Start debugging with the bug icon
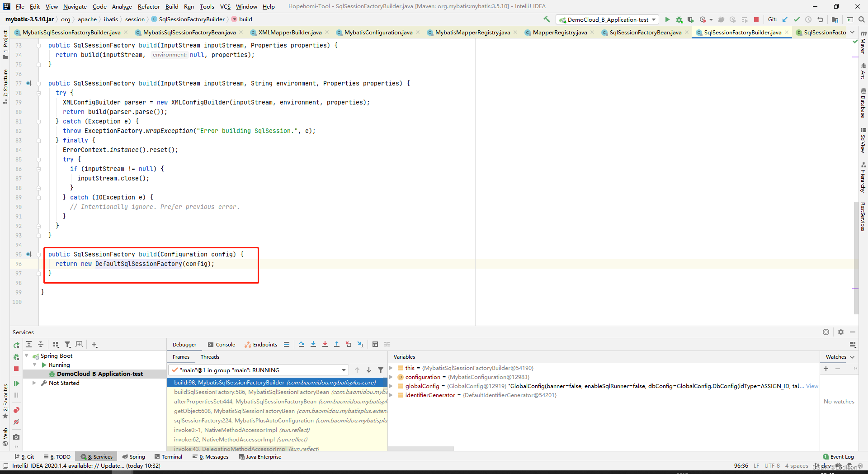This screenshot has height=474, width=868. (x=679, y=19)
